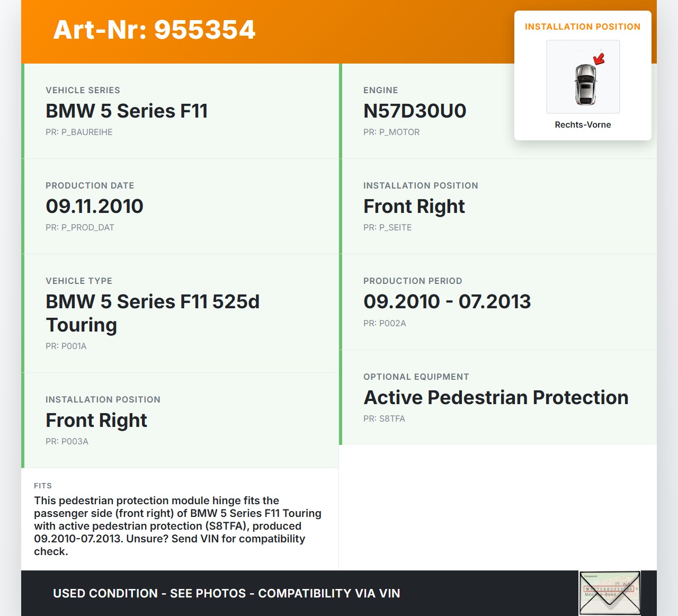This screenshot has width=678, height=616.
Task: Click the production date 09.11.2010
Action: (x=94, y=206)
